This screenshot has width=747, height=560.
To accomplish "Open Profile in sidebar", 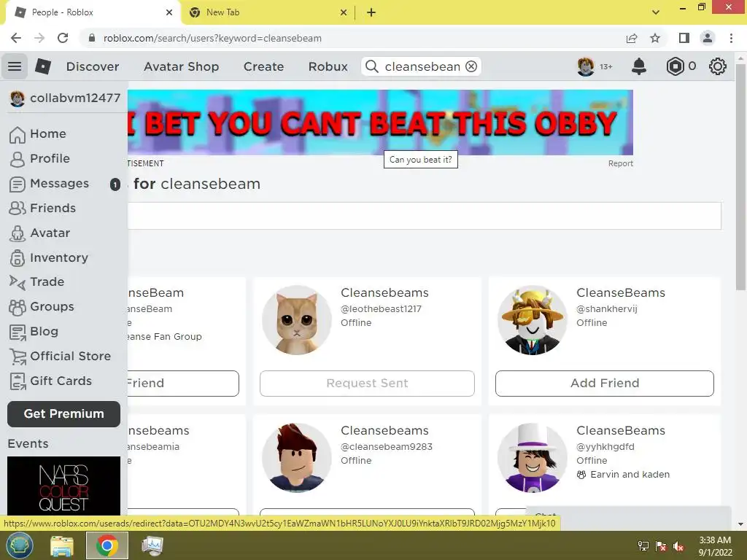I will (39, 158).
